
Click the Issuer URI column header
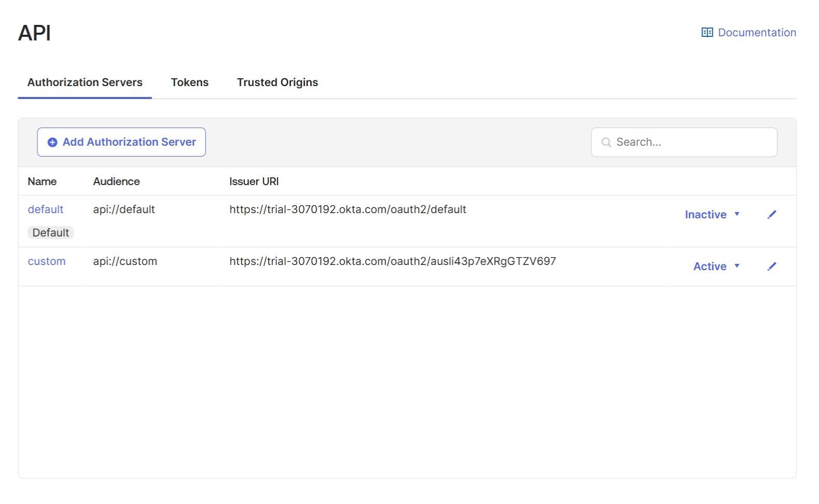click(254, 181)
